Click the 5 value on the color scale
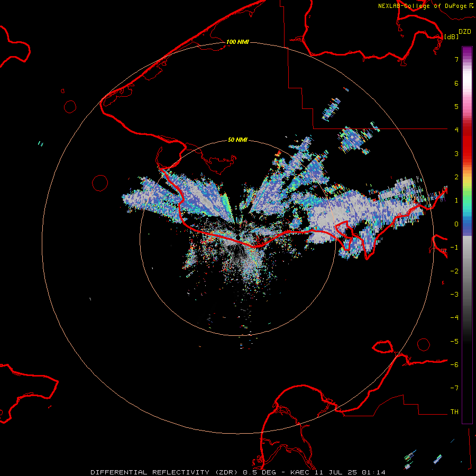The image size is (476, 476). pos(456,106)
